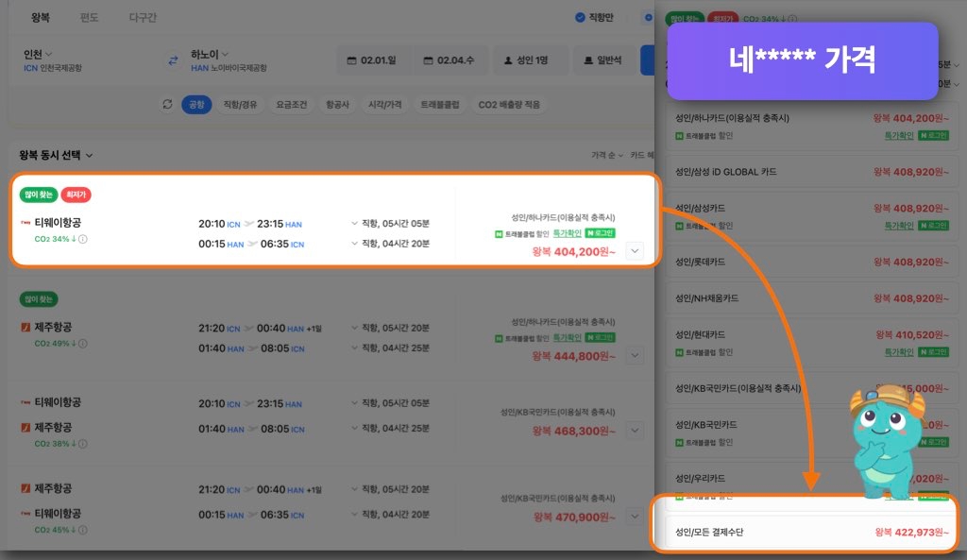Click the 성인/모든 결제수단 price row
This screenshot has height=560, width=967.
[x=803, y=531]
